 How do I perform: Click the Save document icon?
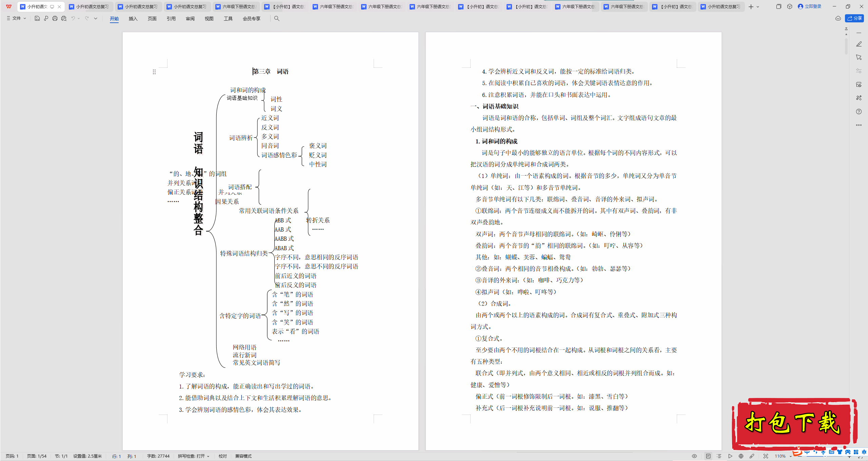37,18
